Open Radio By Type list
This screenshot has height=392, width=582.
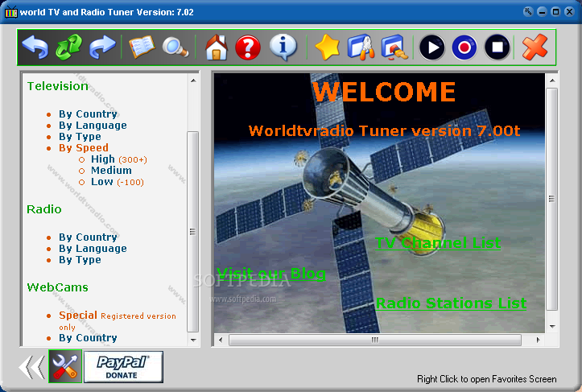[80, 260]
